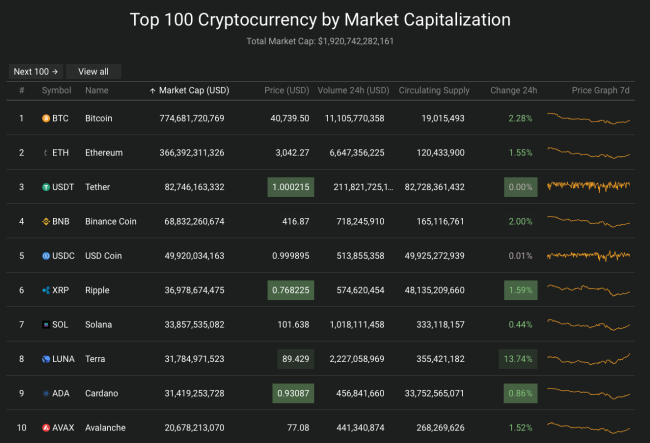Click the # rank column header
This screenshot has height=443, width=650.
tap(22, 90)
